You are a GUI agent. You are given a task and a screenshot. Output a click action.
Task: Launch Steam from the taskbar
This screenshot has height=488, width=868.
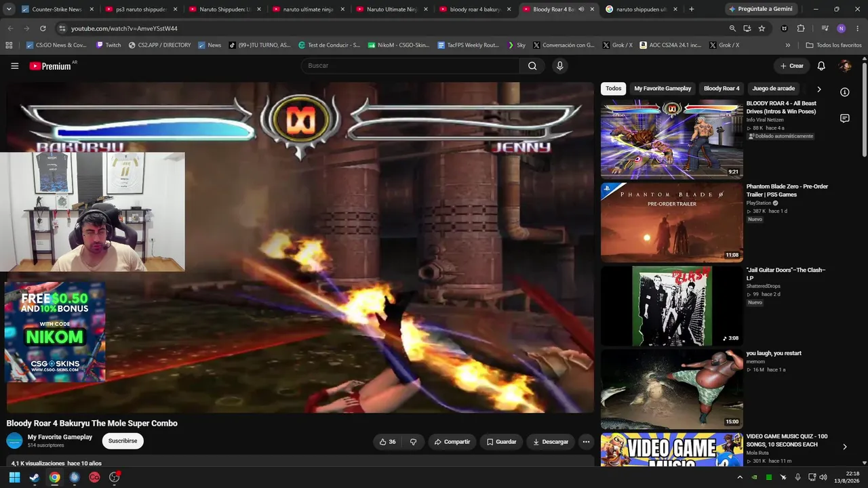(35, 477)
